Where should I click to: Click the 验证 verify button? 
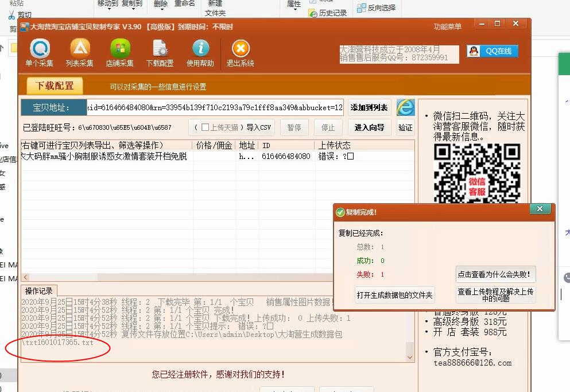pyautogui.click(x=405, y=127)
